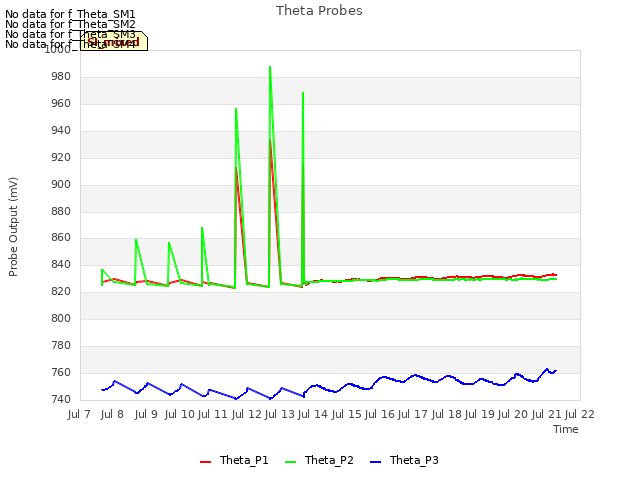Click the 960 y-axis tick label
Viewport: 640px width, 480px height.
pos(61,104)
